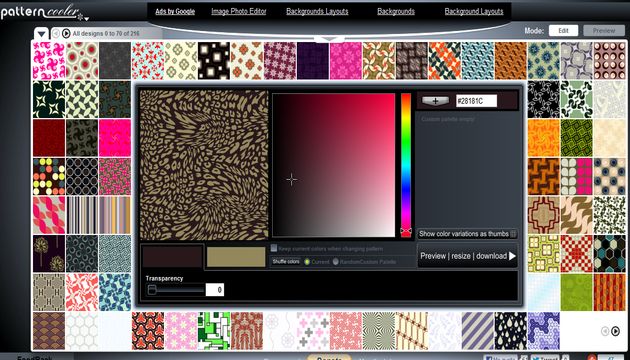The width and height of the screenshot is (630, 360).
Task: Select orange swirl pattern thumbnail
Action: (x=543, y=138)
